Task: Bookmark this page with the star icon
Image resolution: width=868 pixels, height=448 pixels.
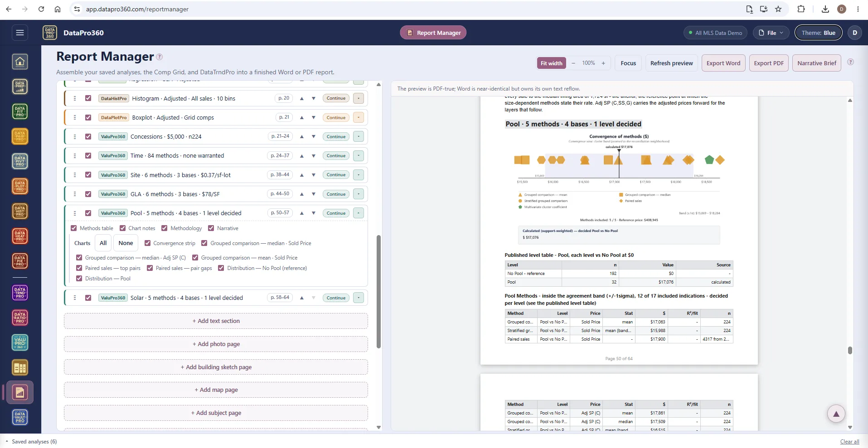Action: [778, 9]
